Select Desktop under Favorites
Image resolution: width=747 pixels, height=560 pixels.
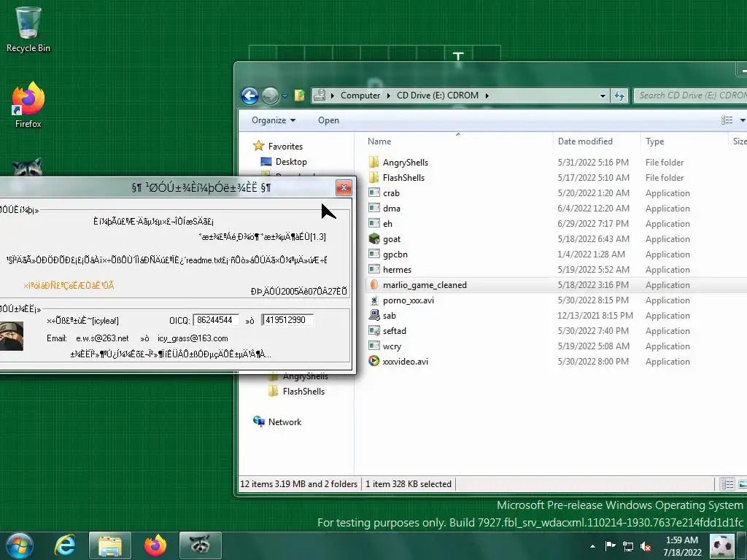tap(290, 162)
